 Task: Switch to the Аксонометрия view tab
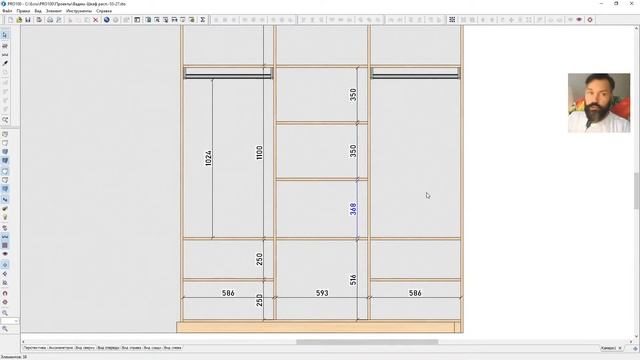click(x=60, y=348)
